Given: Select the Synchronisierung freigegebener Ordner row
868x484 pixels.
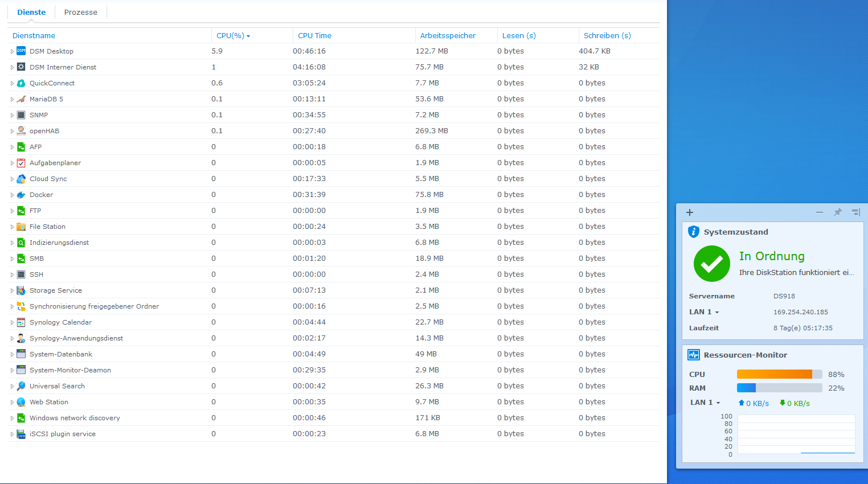Looking at the screenshot, I should (x=334, y=306).
